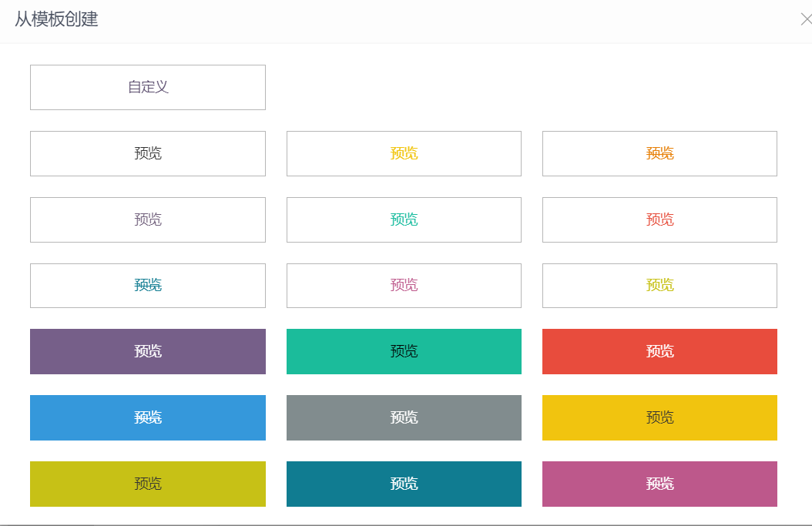Select the white template with teal 预览 text
Screen dimensions: 812x526
click(148, 285)
